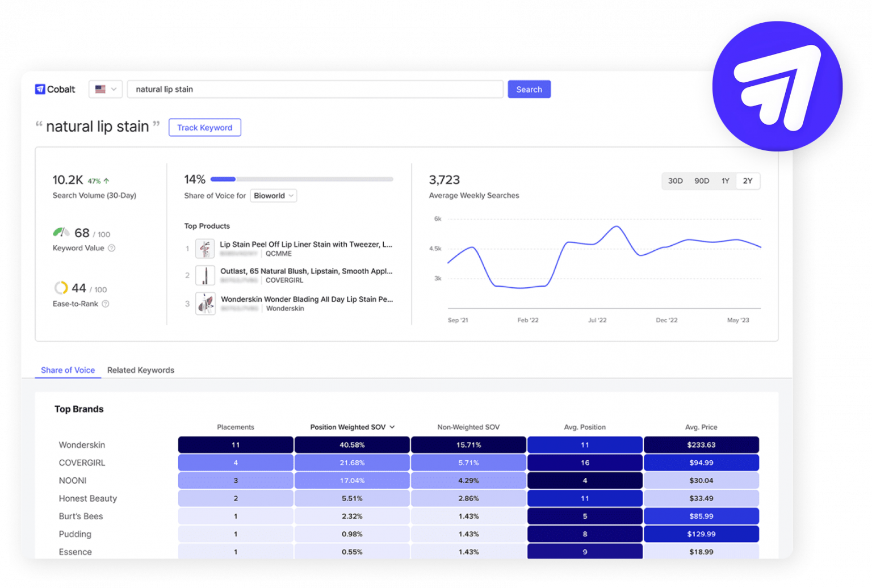Select the Essence brand row label
This screenshot has height=588, width=872.
(x=76, y=552)
